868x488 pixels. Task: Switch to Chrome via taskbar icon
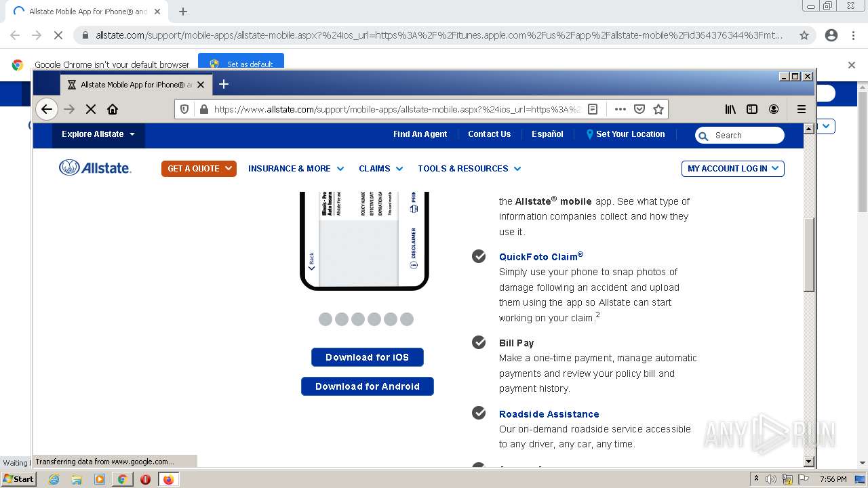tap(122, 479)
